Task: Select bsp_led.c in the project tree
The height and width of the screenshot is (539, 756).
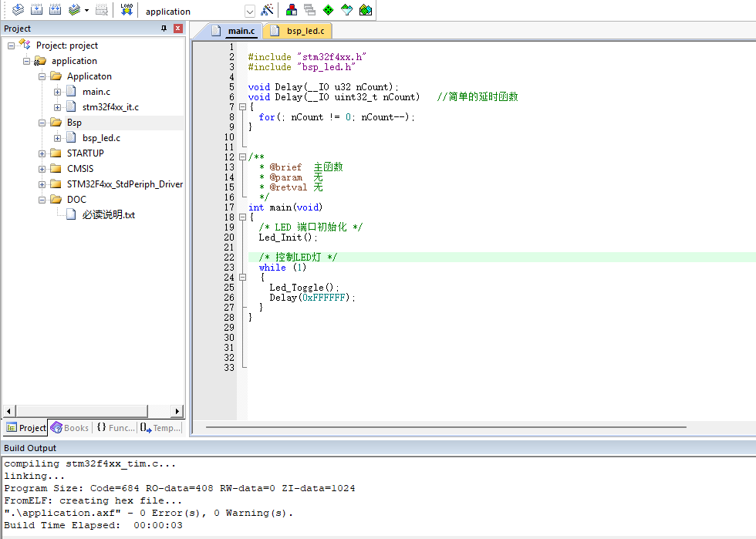Action: click(x=101, y=138)
